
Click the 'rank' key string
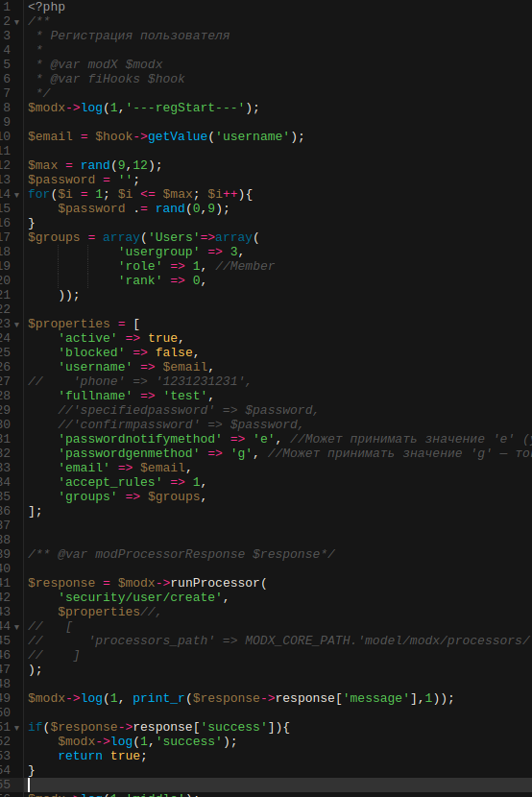click(x=140, y=280)
